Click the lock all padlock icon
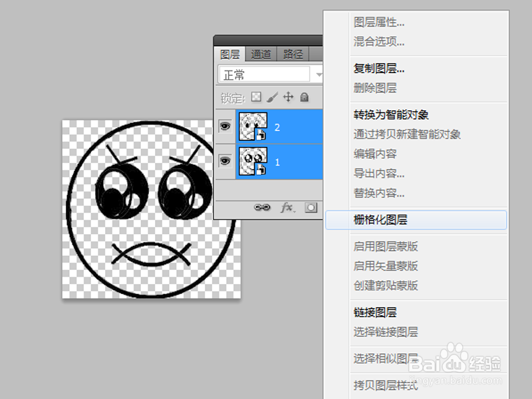The height and width of the screenshot is (399, 532). coord(305,97)
